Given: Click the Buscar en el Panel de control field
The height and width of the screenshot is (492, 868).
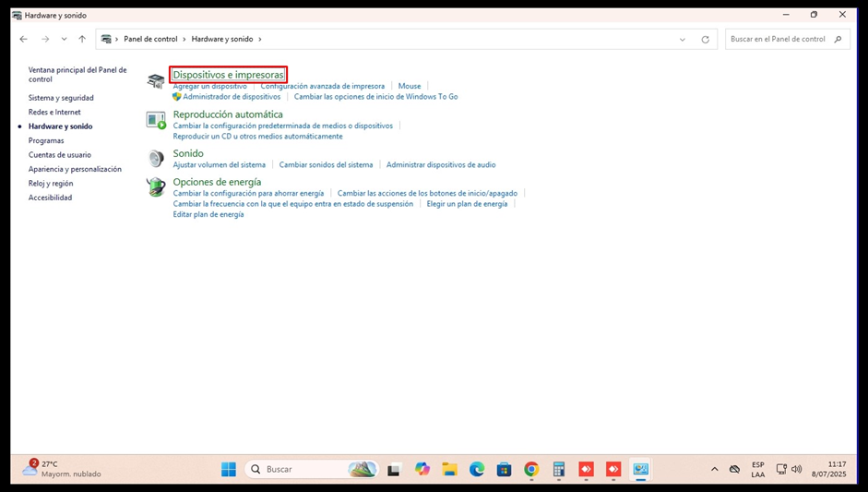Looking at the screenshot, I should [x=778, y=40].
